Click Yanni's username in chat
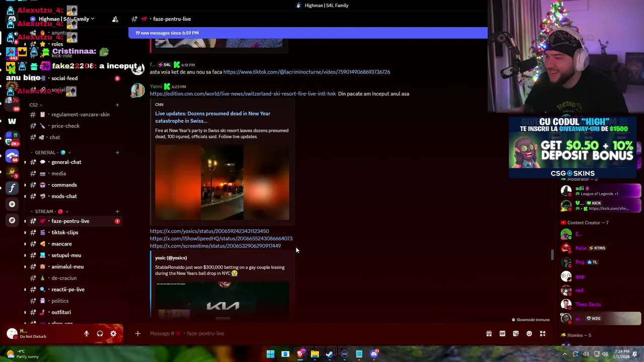The width and height of the screenshot is (644, 362). [156, 86]
